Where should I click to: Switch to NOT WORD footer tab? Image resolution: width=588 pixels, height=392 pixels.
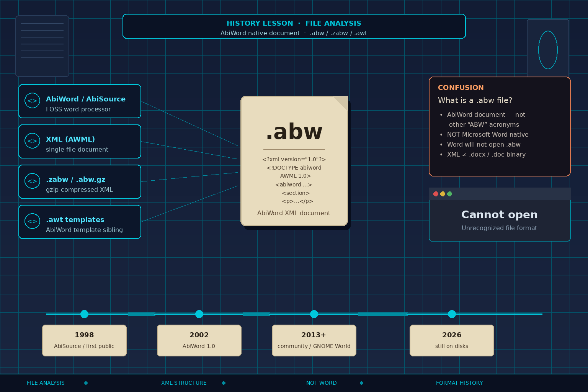[x=322, y=383]
